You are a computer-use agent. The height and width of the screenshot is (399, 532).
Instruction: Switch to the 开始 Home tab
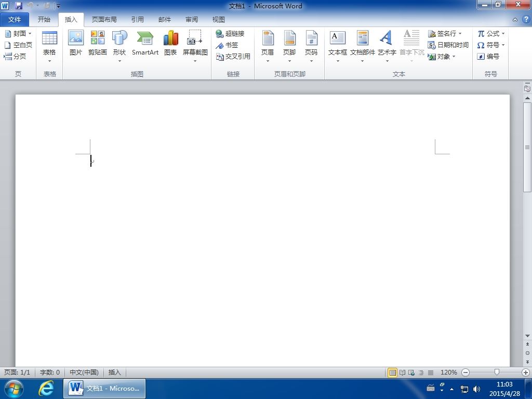pyautogui.click(x=44, y=19)
